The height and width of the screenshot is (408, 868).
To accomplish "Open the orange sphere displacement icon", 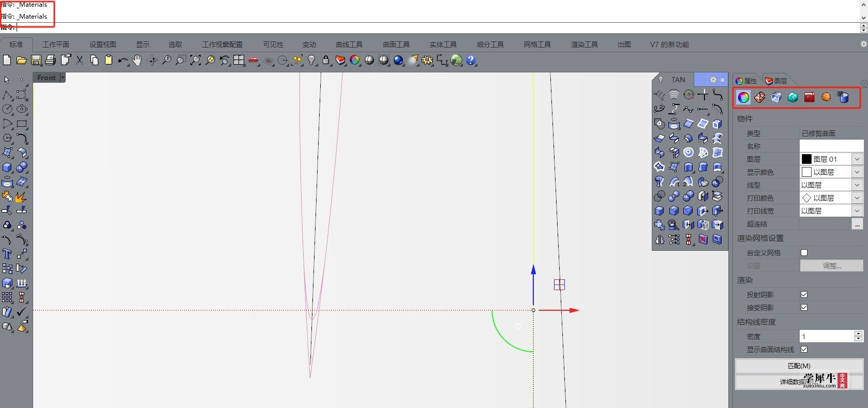I will 826,97.
